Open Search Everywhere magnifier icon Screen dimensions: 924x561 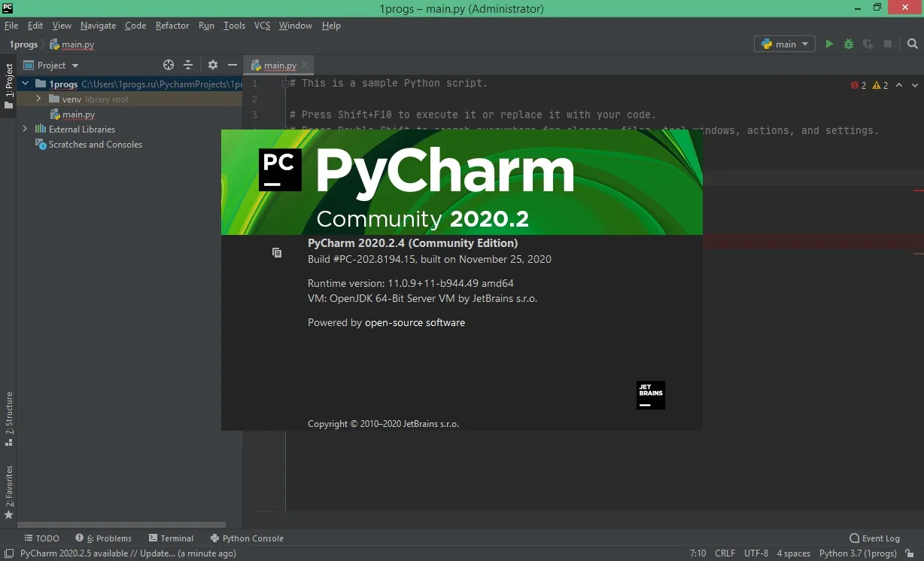(x=911, y=44)
